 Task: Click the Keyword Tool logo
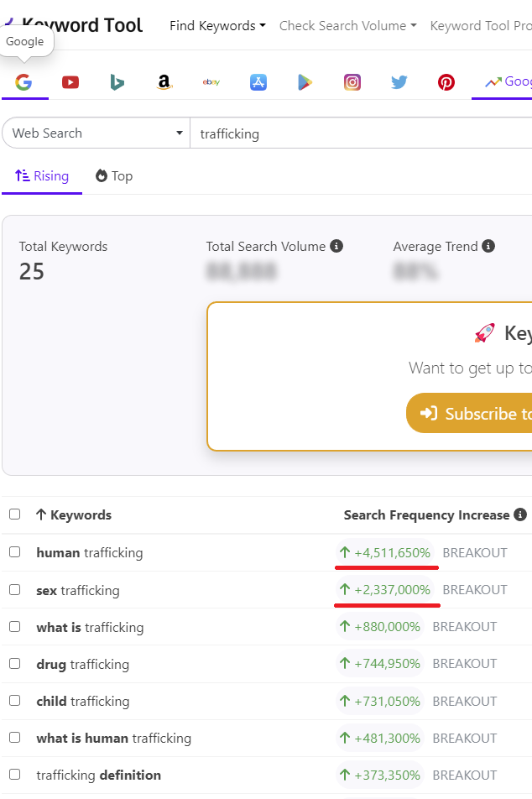click(74, 25)
